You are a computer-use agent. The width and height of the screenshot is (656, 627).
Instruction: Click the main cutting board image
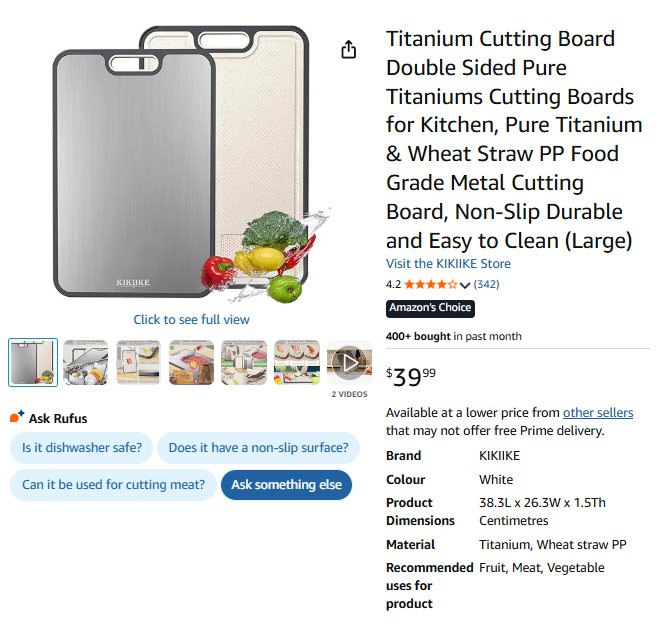190,165
